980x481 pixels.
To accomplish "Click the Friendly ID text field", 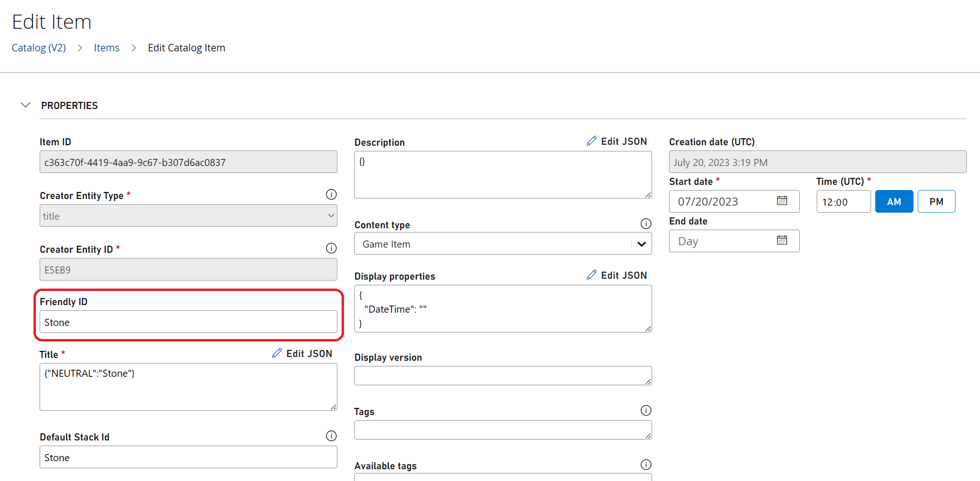I will point(188,322).
